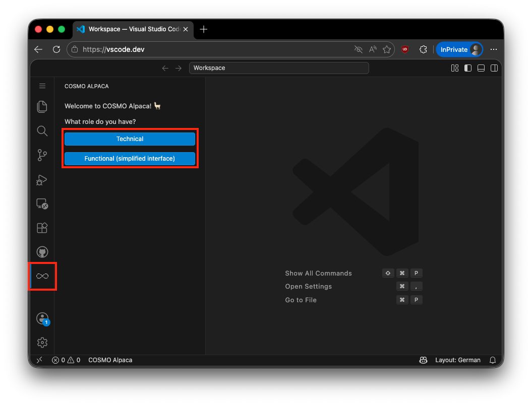Toggle the primary side bar visibility
The image size is (532, 405).
tap(468, 68)
